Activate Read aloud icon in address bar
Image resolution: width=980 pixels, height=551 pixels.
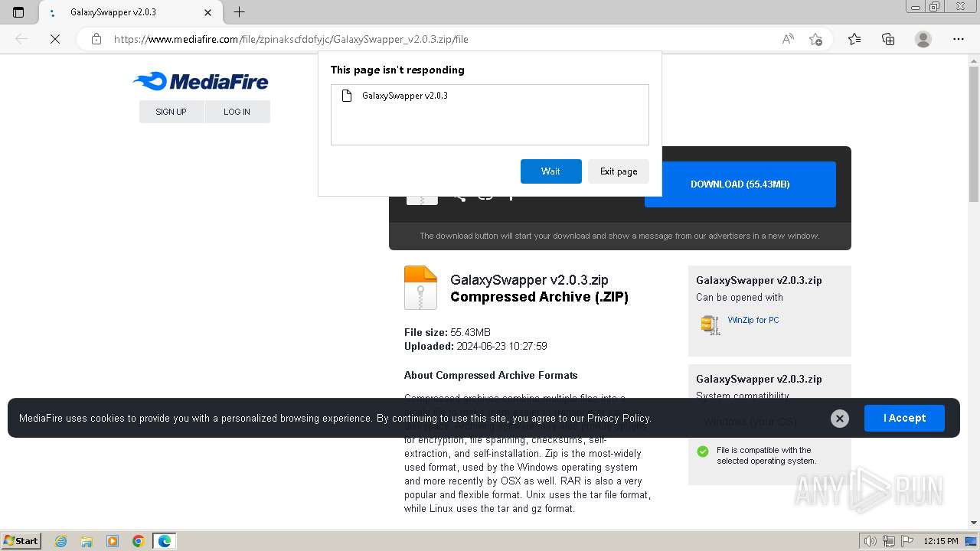[788, 39]
